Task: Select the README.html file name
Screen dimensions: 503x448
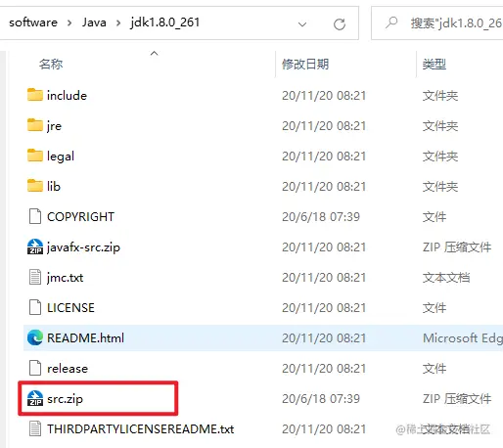Action: [x=85, y=338]
